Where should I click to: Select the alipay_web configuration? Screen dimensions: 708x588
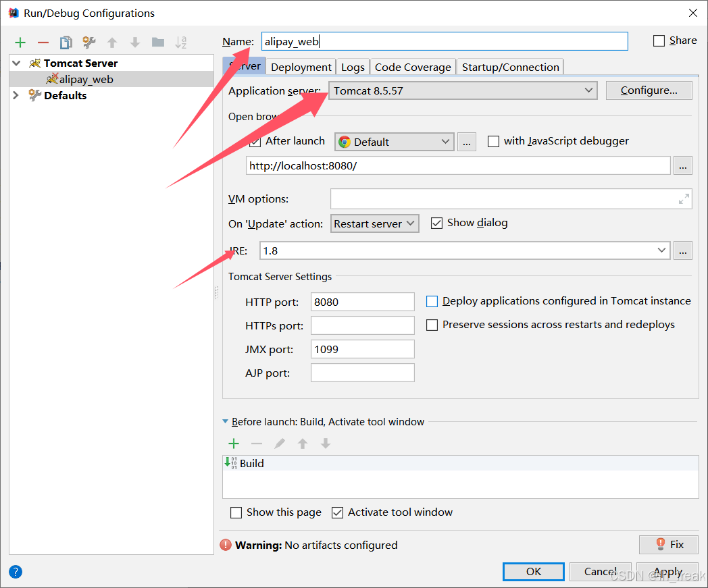point(111,80)
